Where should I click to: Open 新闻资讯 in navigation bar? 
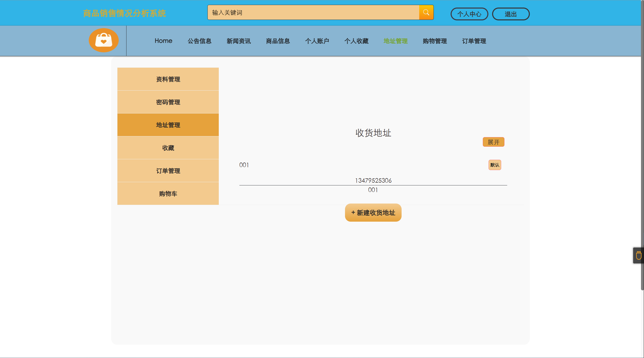(x=239, y=41)
